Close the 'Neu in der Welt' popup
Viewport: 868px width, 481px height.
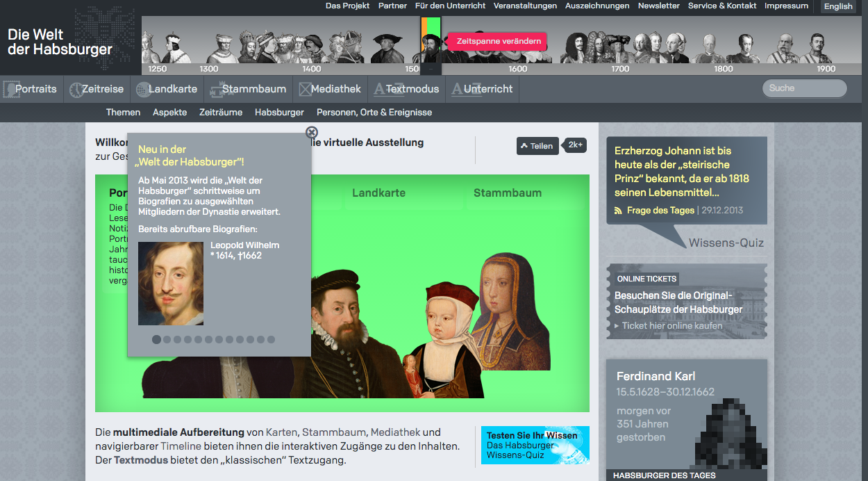point(312,132)
